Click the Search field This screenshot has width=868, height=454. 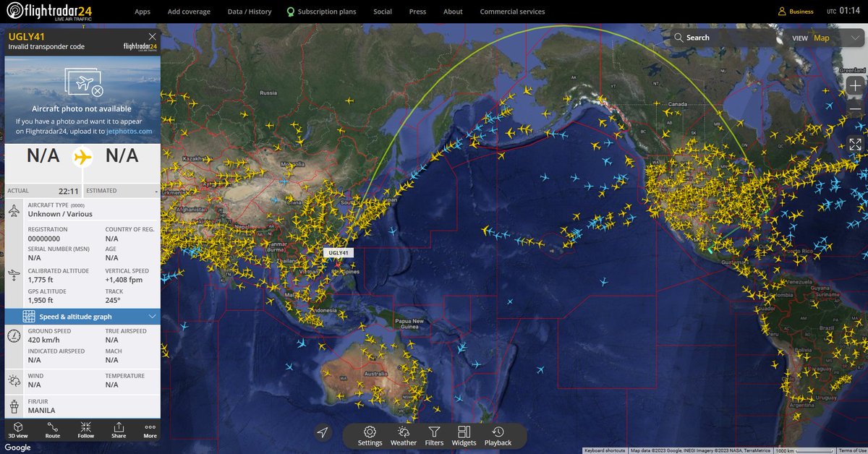725,38
